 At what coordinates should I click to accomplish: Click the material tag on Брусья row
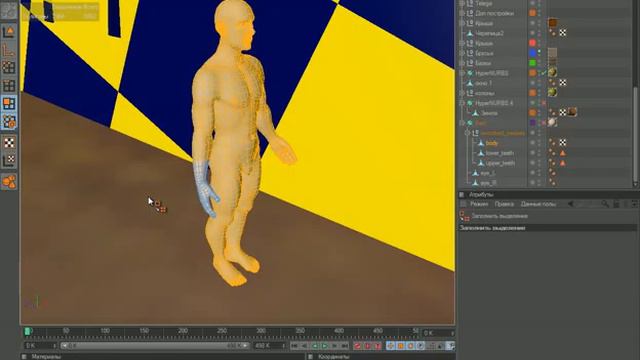click(553, 53)
